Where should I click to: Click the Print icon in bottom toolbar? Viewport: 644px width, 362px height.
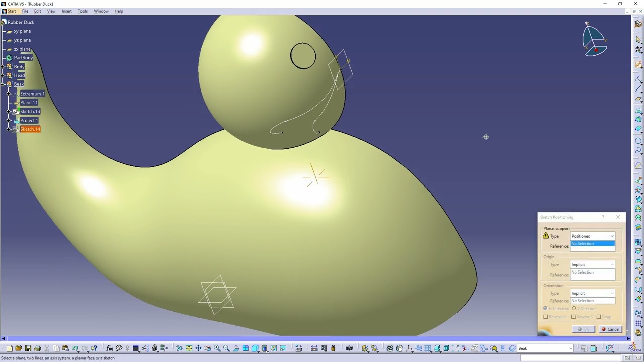point(37,348)
